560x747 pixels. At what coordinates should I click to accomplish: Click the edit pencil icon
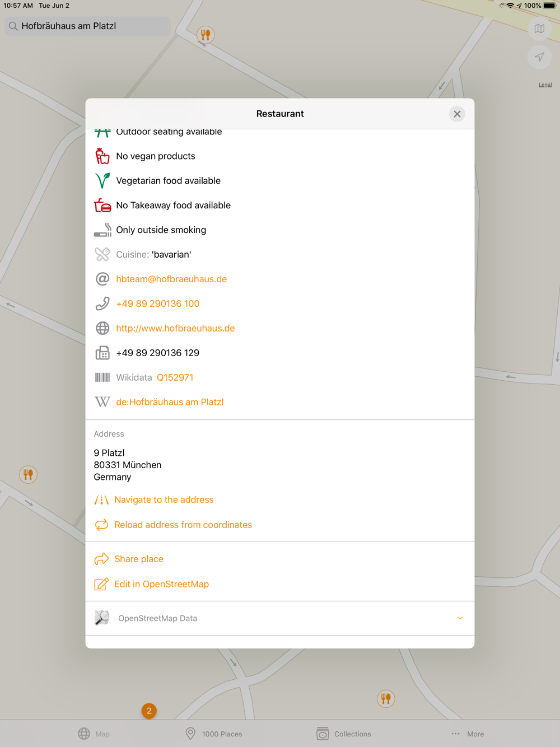101,584
